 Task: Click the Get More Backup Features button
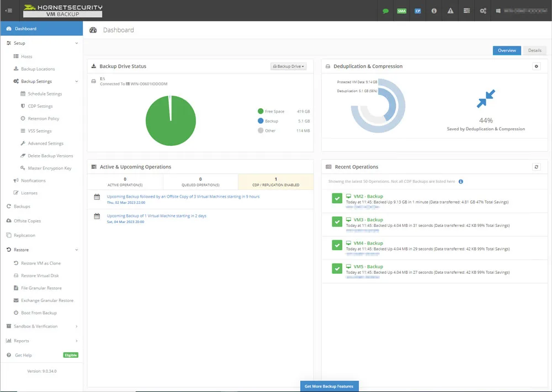329,386
